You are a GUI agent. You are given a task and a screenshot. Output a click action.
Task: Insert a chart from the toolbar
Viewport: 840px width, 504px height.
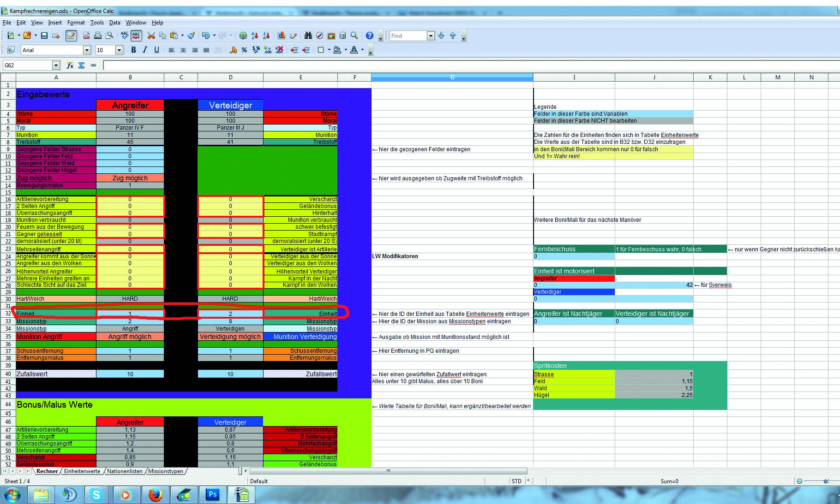282,36
